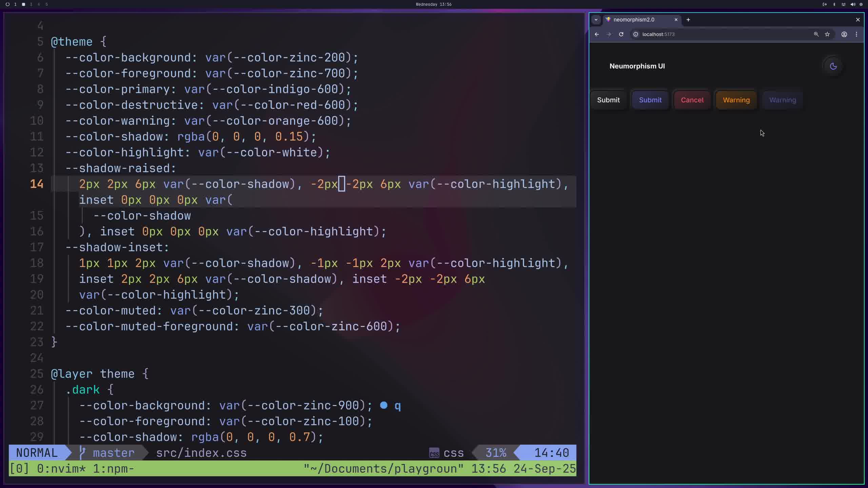
Task: Click the orange Warning button
Action: (736, 100)
